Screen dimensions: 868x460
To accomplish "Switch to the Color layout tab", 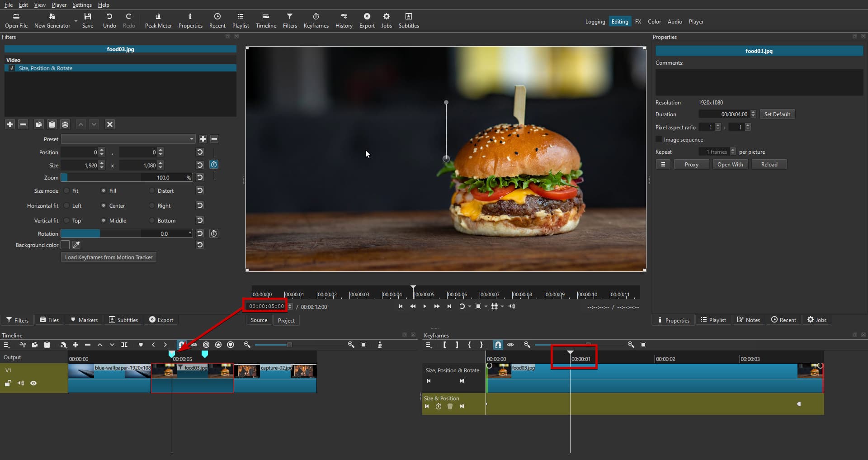I will pyautogui.click(x=654, y=22).
